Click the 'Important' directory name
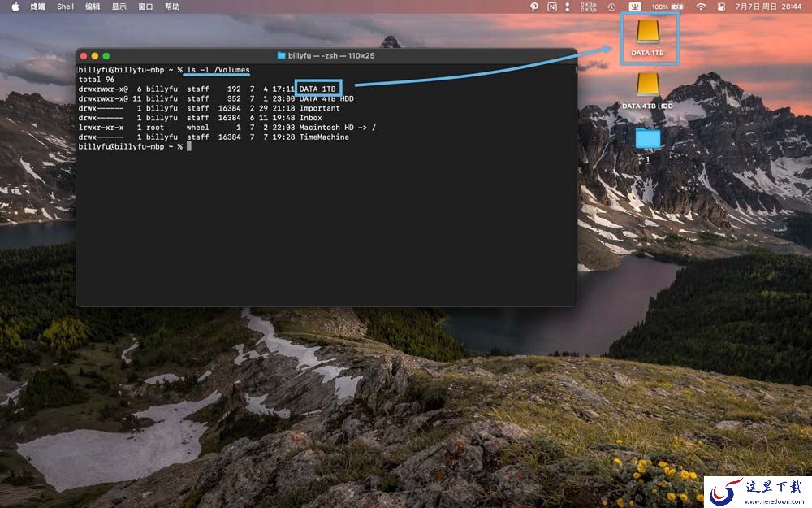Screen dimensions: 812x508 click(319, 108)
